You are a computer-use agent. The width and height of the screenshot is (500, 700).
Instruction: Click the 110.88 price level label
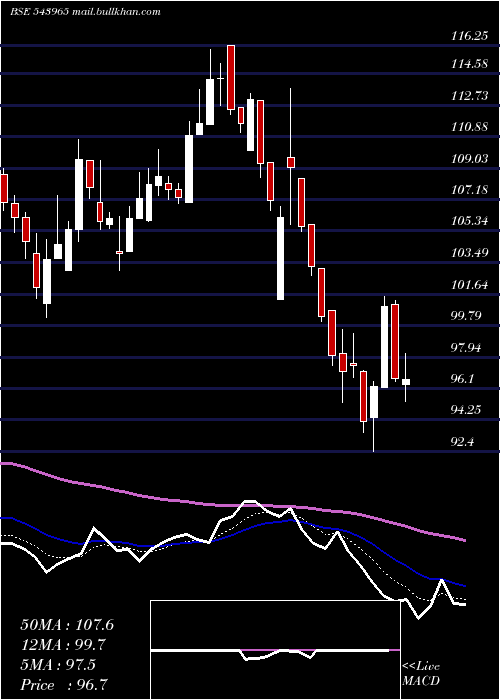pos(469,127)
